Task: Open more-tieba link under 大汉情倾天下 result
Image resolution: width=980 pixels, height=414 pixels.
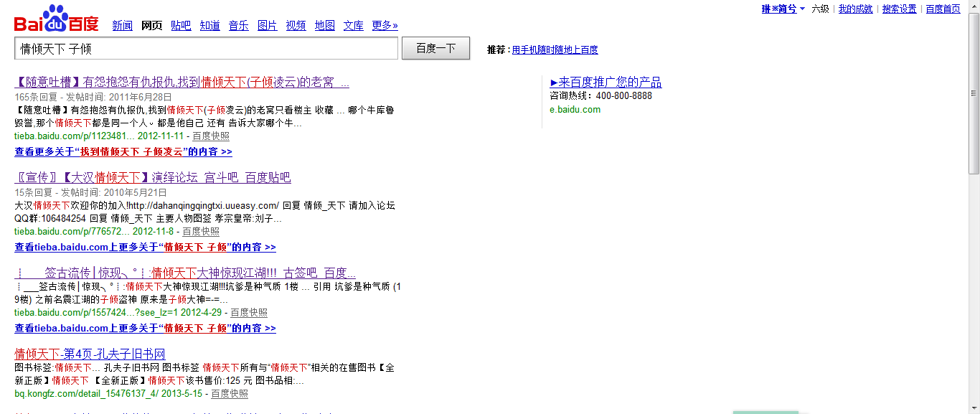Action: [x=145, y=248]
